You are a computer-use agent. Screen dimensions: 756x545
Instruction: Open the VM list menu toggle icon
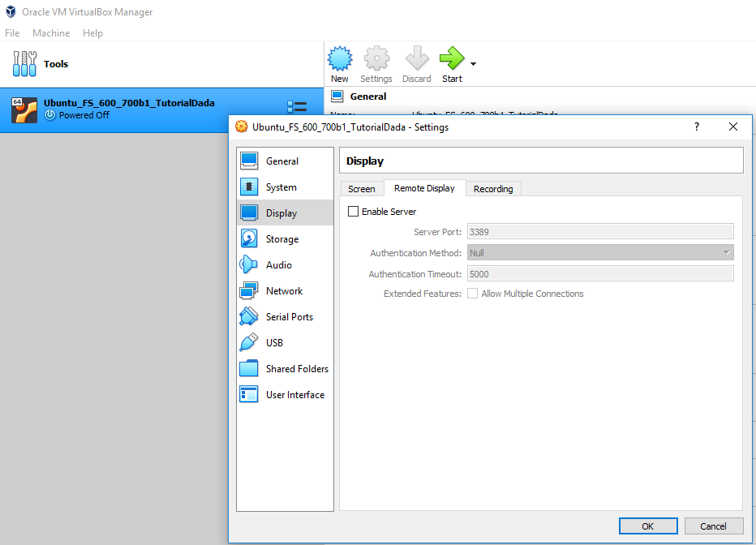point(297,107)
